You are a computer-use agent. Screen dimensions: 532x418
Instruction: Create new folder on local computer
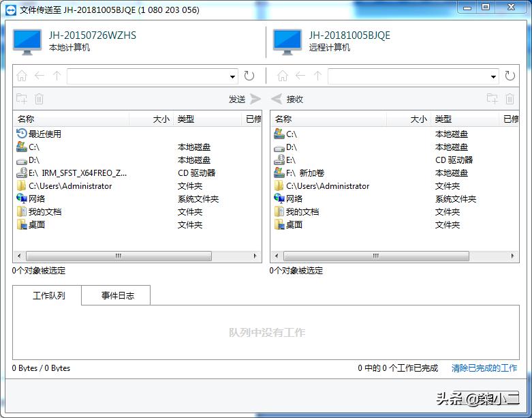(22, 99)
